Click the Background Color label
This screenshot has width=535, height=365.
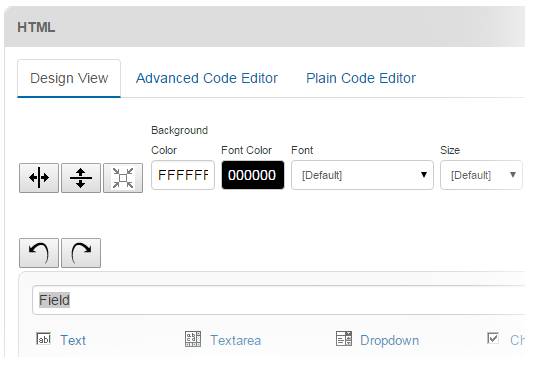[x=179, y=140]
